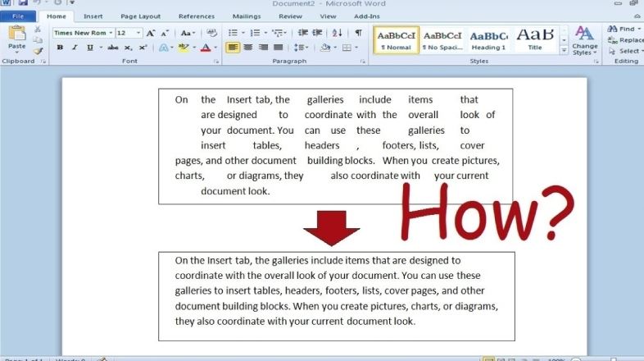Open Clipboard pane launcher
Screen dimensions: 644x361
43,62
